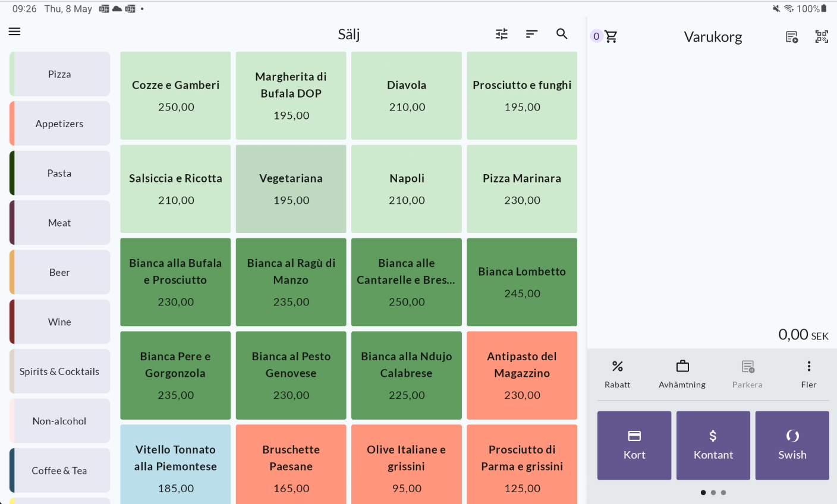Switch to the Wine category
837x504 pixels.
click(60, 322)
